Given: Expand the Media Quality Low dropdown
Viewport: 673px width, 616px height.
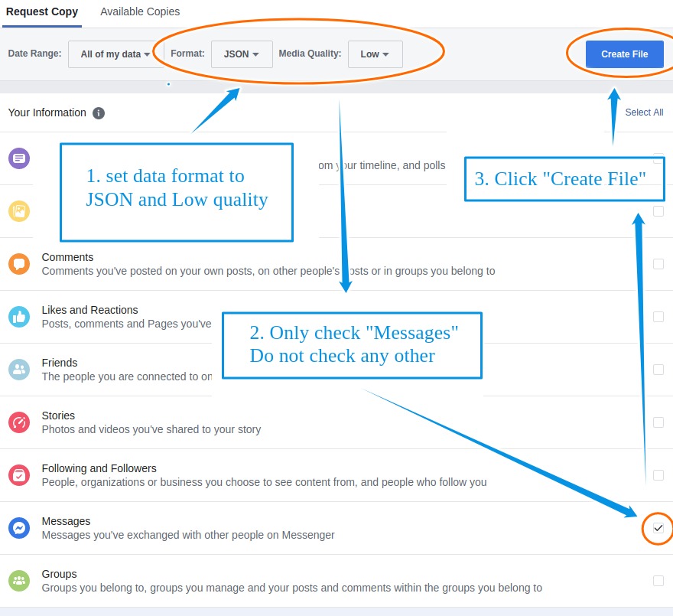Looking at the screenshot, I should [x=375, y=54].
